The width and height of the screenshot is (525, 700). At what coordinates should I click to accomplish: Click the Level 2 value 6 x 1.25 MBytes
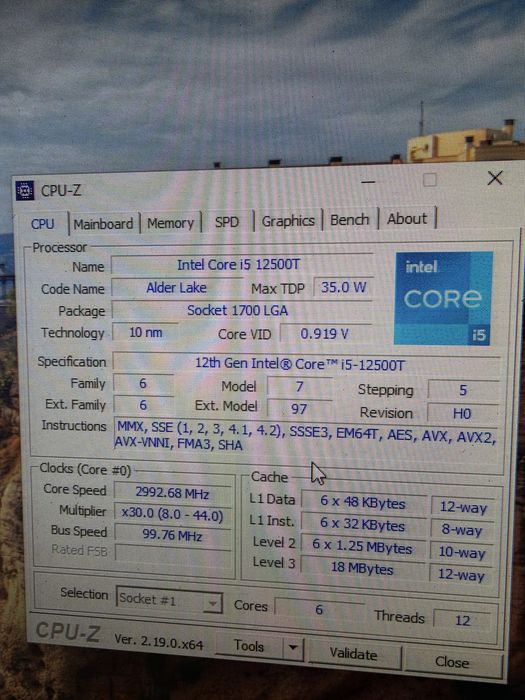tap(362, 546)
